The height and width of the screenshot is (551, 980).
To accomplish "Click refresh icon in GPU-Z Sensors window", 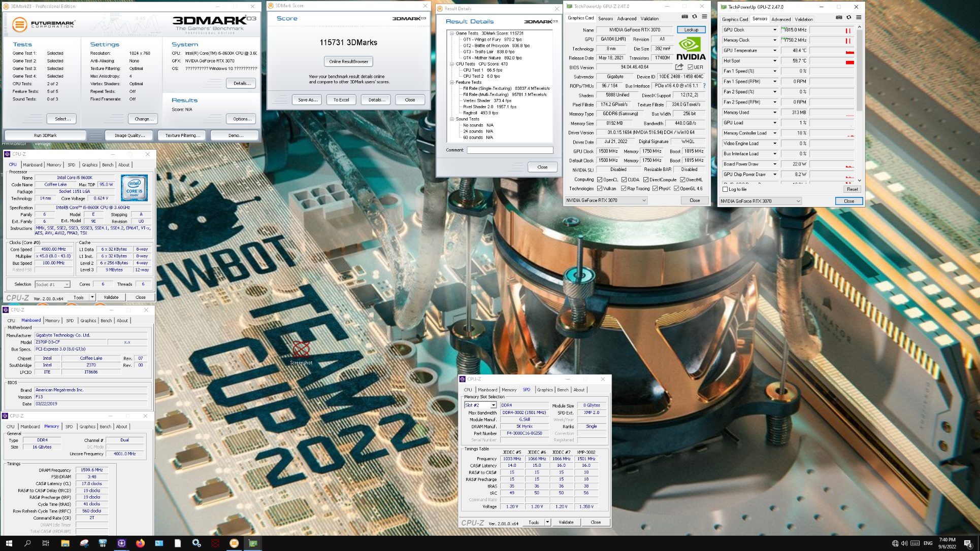I will 848,17.
